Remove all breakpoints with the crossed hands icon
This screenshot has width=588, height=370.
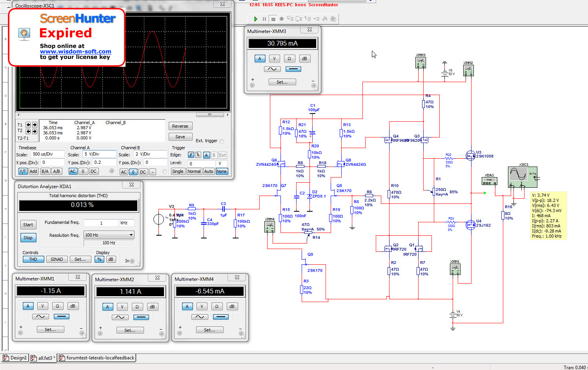[x=333, y=19]
